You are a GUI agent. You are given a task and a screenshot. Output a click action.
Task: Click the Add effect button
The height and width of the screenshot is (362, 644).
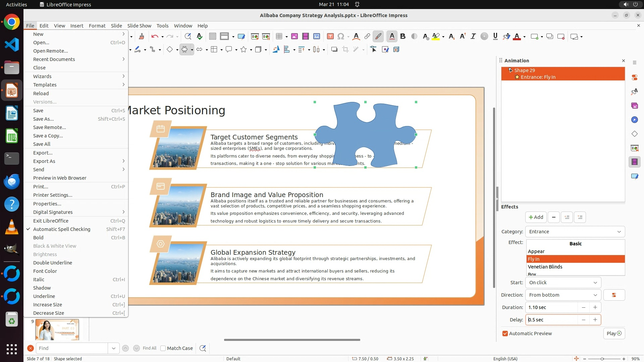tap(536, 217)
